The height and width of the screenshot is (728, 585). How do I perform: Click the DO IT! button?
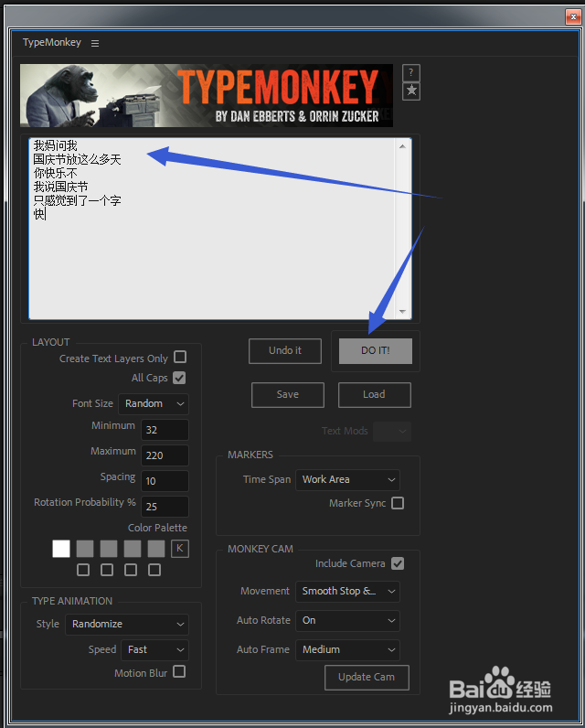coord(376,351)
